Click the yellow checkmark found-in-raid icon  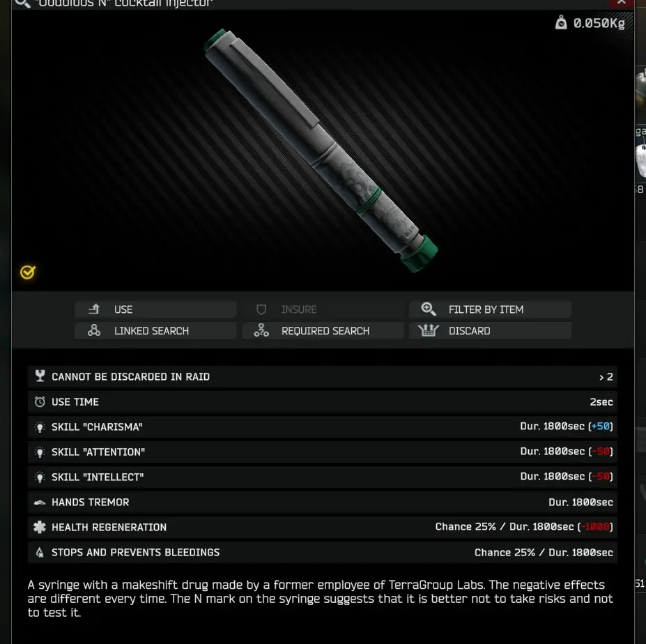[x=28, y=272]
